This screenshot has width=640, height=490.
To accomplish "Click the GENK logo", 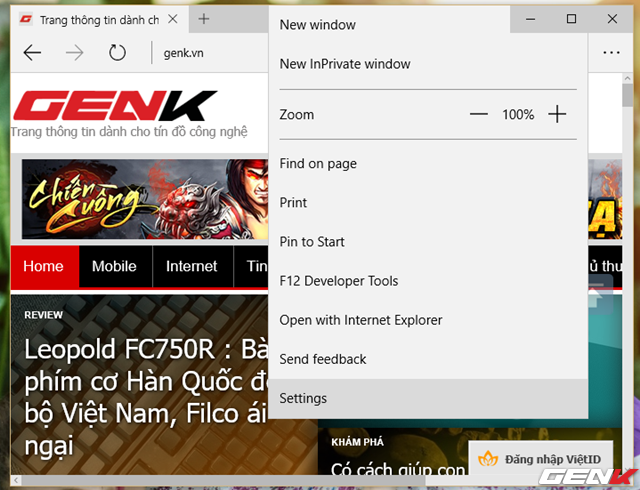I will tap(115, 105).
